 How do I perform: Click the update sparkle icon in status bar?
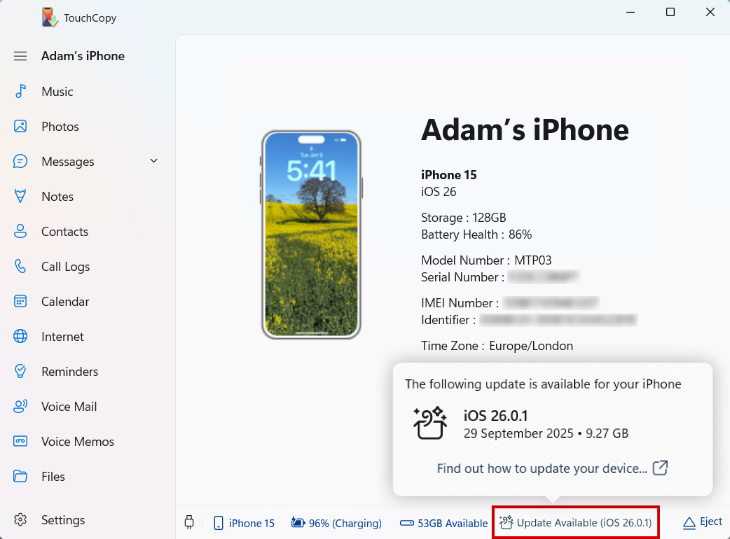tap(506, 523)
